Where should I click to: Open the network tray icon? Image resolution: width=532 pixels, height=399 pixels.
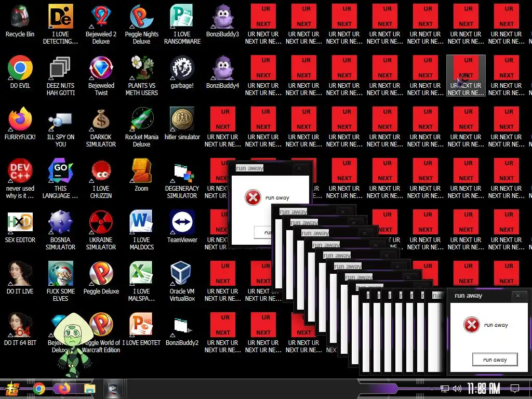[444, 389]
